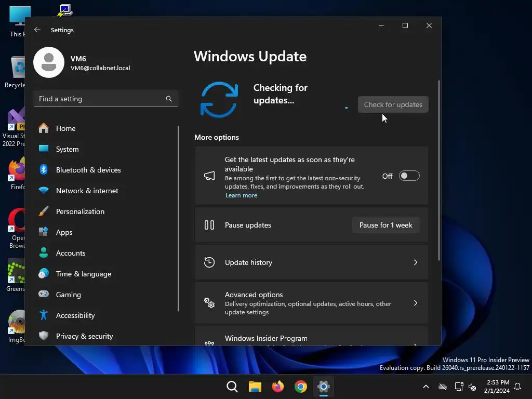Launch Google Chrome from taskbar
This screenshot has width=532, height=399.
(301, 387)
